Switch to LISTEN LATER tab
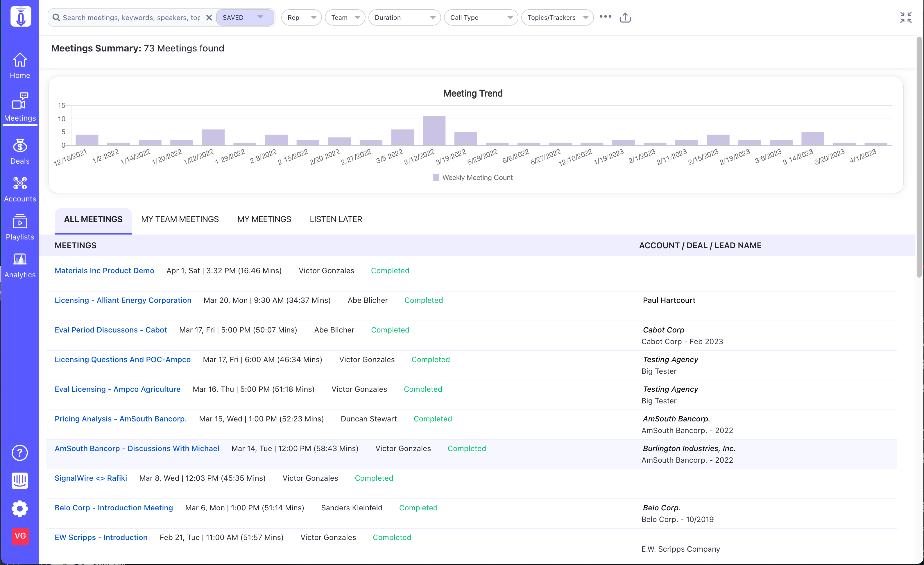The height and width of the screenshot is (565, 924). (x=336, y=219)
